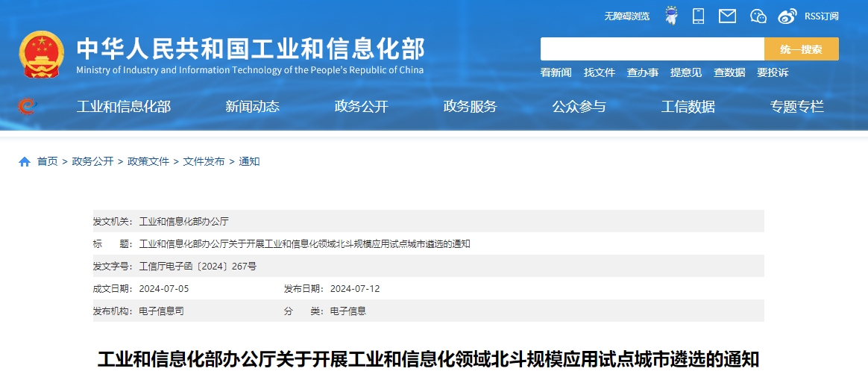
Task: Click the 查办事 quick link
Action: pyautogui.click(x=643, y=72)
